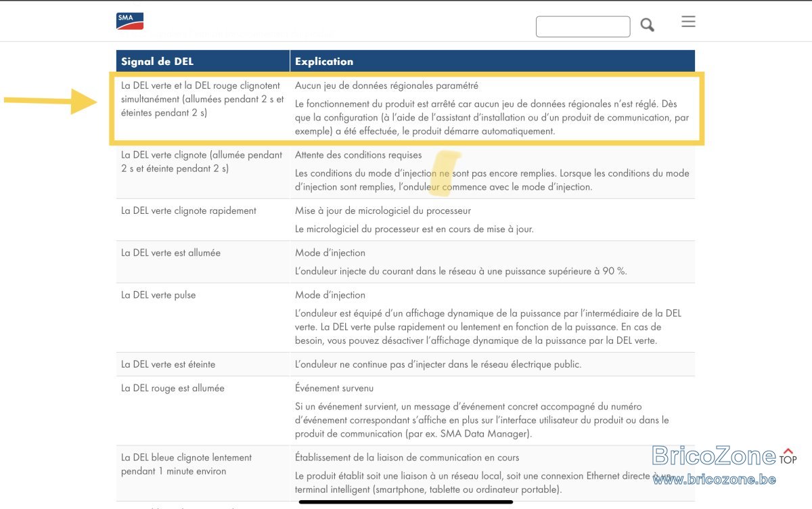This screenshot has height=509, width=812.
Task: Click 'La DEL rouge est allumée' cell
Action: (173, 389)
